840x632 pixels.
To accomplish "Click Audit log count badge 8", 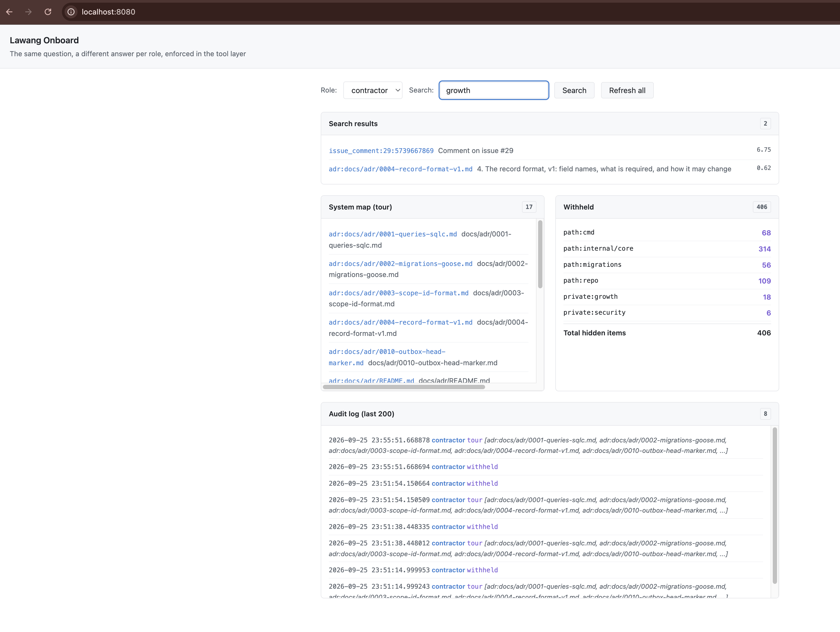I will [x=765, y=414].
